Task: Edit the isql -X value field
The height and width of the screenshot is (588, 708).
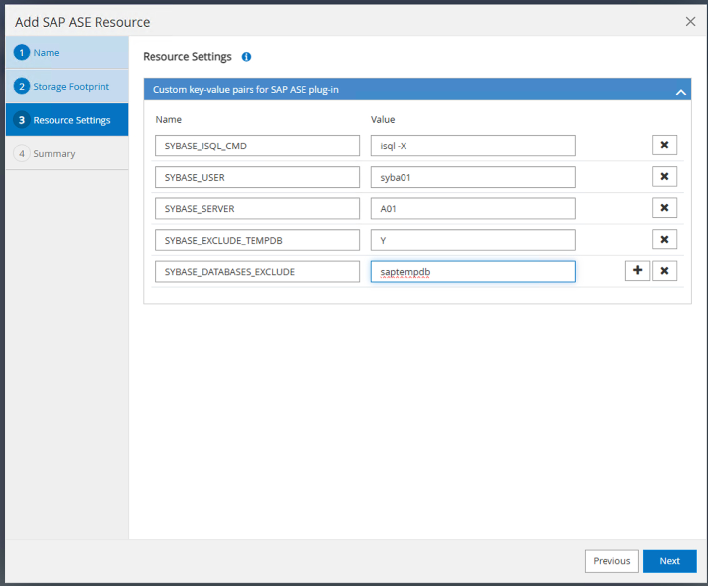Action: pyautogui.click(x=473, y=146)
